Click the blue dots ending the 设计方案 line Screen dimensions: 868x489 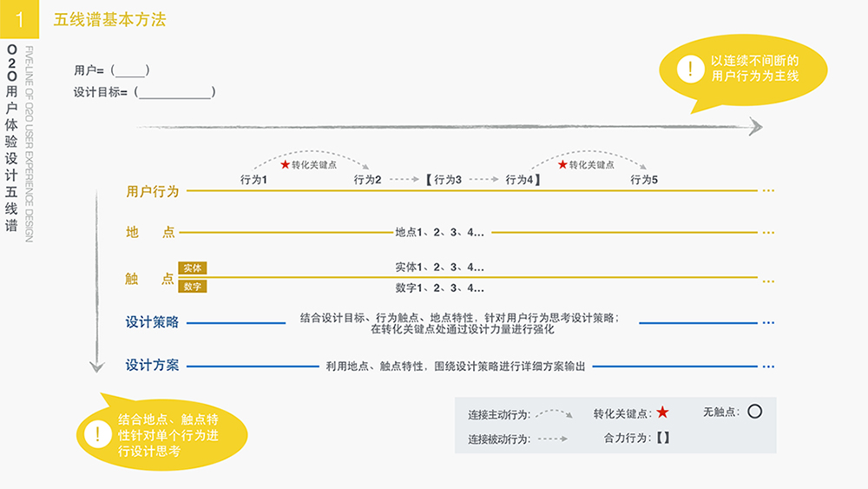click(x=768, y=366)
